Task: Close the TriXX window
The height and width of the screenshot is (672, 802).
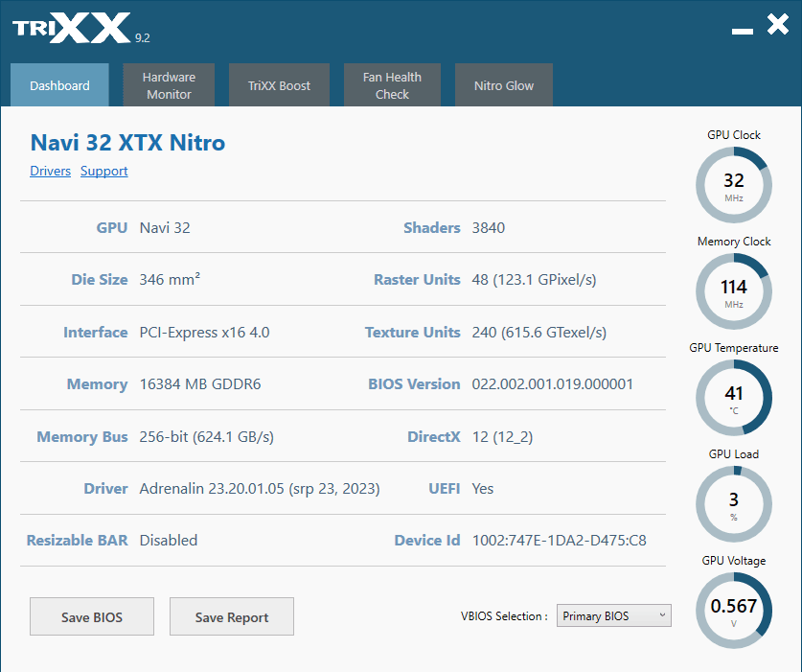Action: coord(778,24)
